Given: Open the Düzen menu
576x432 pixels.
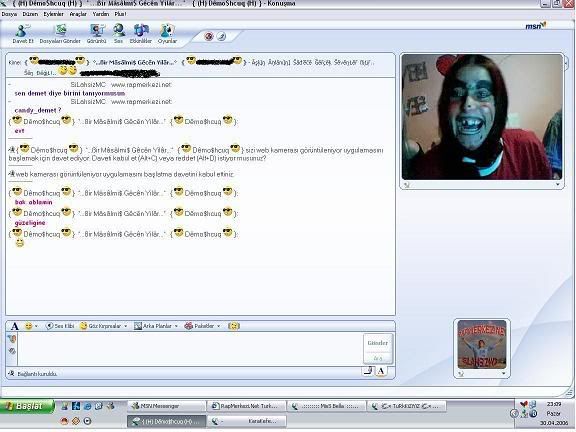Looking at the screenshot, I should click(x=30, y=14).
